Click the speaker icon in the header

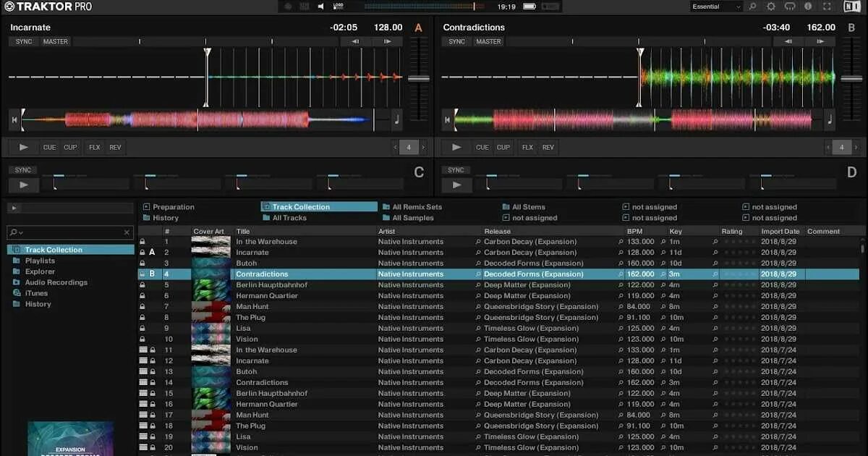(x=321, y=7)
